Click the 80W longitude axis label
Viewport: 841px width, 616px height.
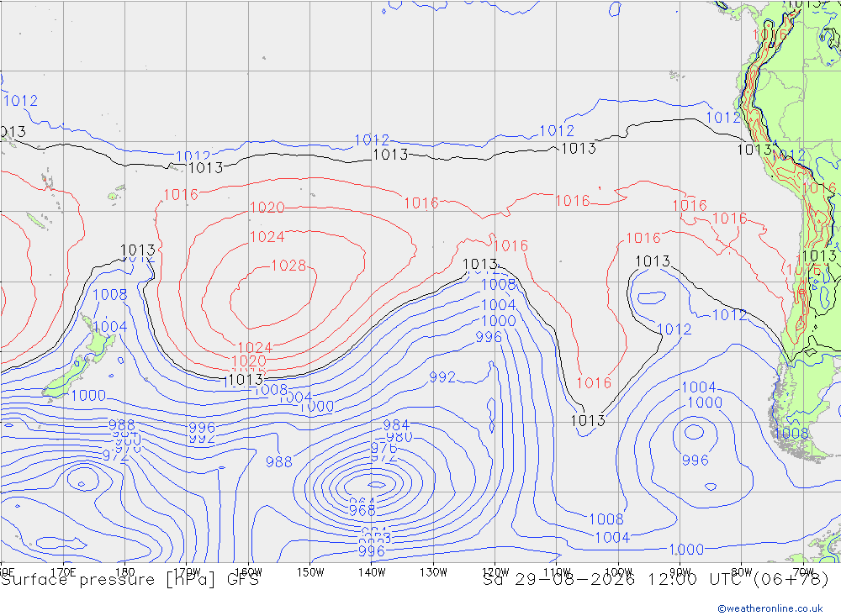pos(742,572)
